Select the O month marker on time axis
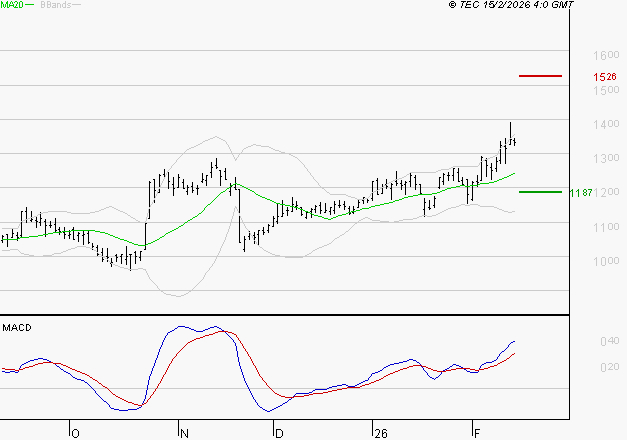The width and height of the screenshot is (627, 440). 74,433
